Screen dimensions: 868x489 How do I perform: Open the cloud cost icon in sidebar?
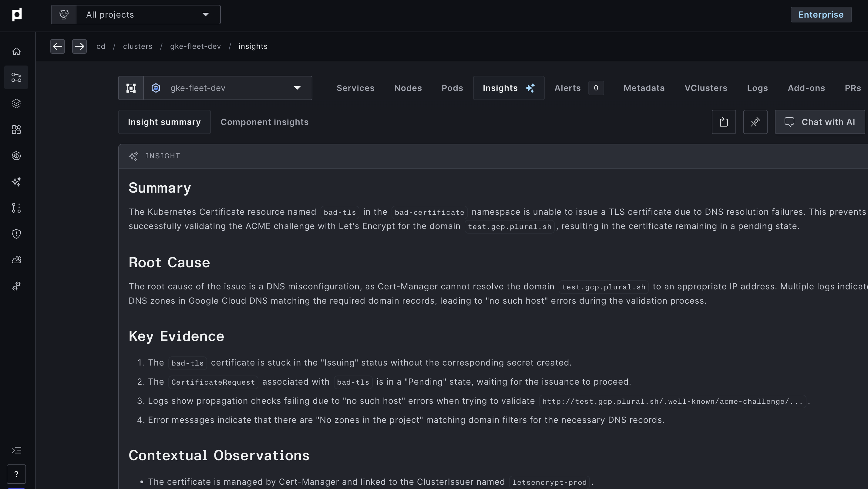[x=16, y=260]
